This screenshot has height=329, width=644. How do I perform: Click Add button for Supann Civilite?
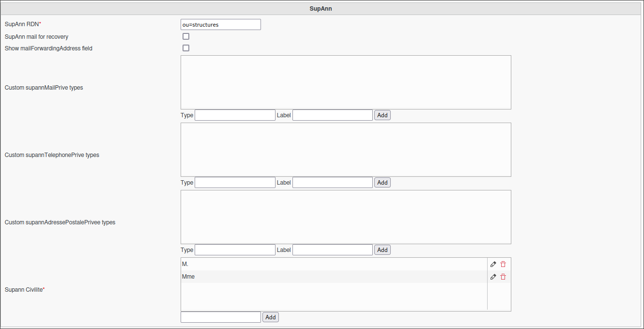[x=271, y=317]
